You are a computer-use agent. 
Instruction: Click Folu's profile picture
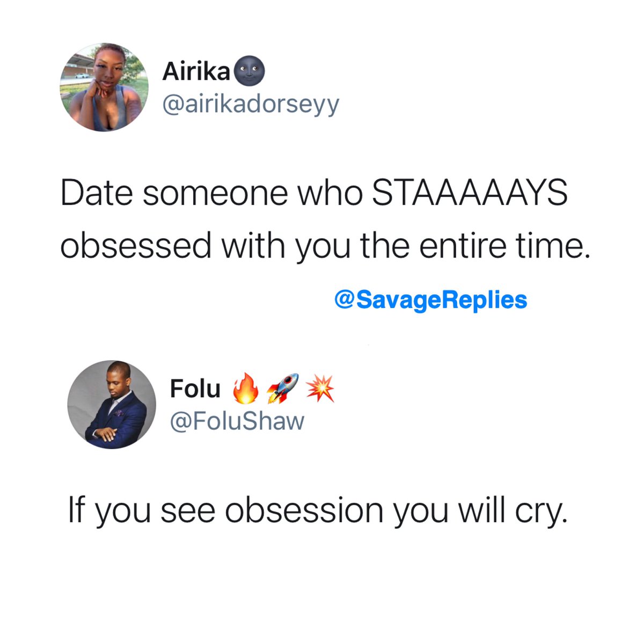tap(112, 404)
